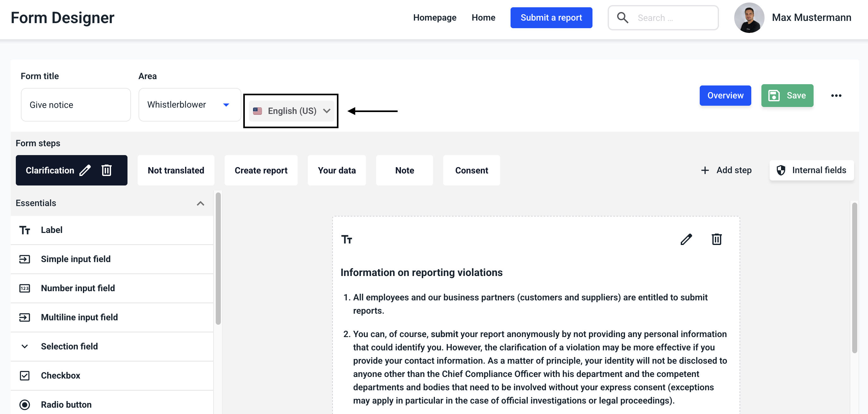Open the English (US) language selector
The image size is (868, 414).
point(291,111)
